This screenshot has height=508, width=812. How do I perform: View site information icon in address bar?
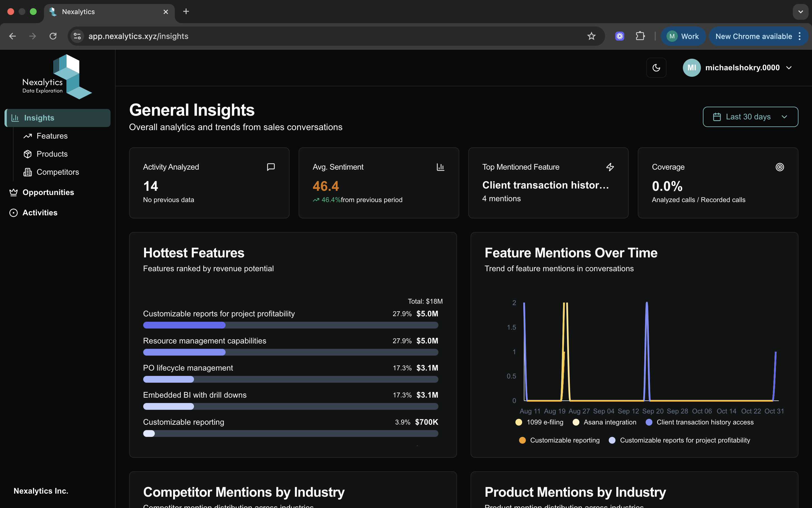[77, 36]
